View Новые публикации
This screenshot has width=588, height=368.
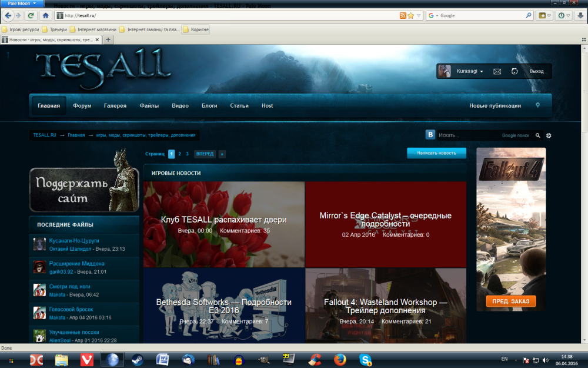(x=495, y=105)
